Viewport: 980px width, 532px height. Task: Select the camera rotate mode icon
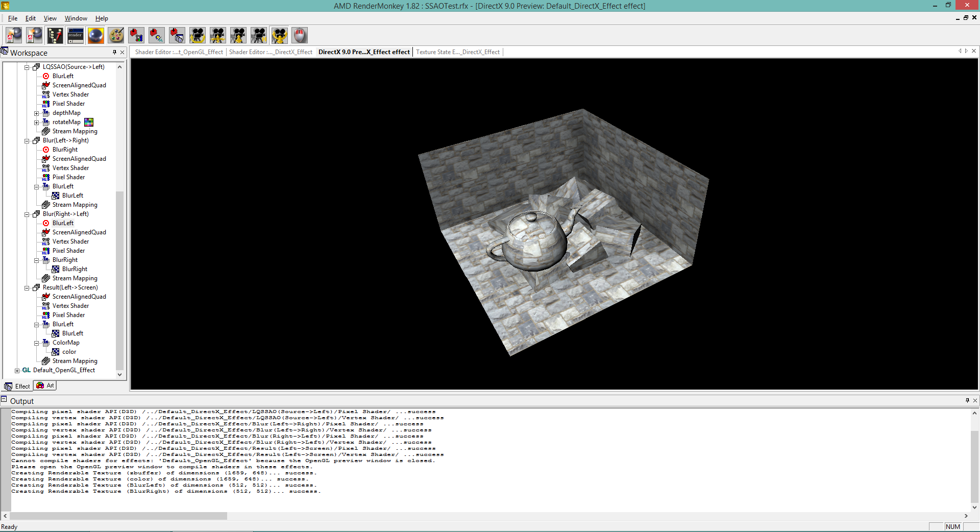[198, 35]
